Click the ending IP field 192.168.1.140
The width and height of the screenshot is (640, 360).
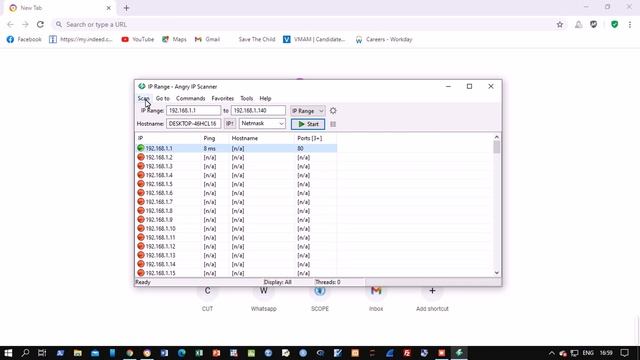coord(258,111)
